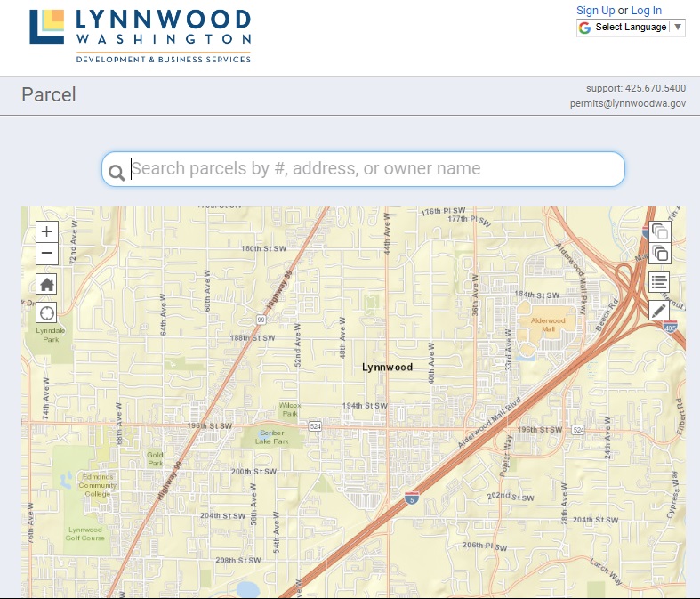The image size is (700, 599).
Task: Click Edmonds Community College label
Action: click(97, 485)
